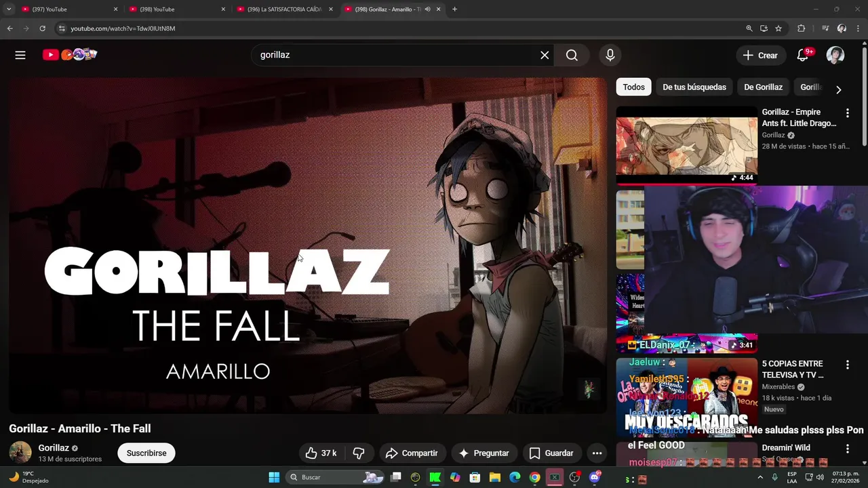Click the Windows taskbar Buscar box
The height and width of the screenshot is (488, 868).
tap(336, 477)
